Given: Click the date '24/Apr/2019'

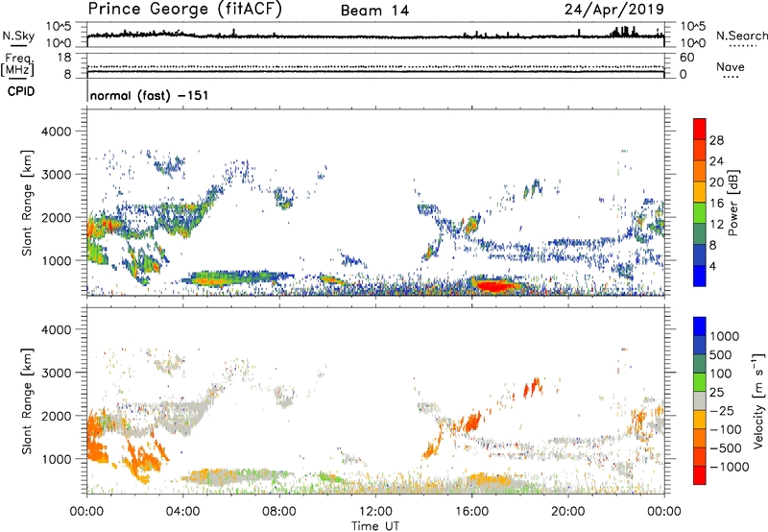Looking at the screenshot, I should click(614, 10).
